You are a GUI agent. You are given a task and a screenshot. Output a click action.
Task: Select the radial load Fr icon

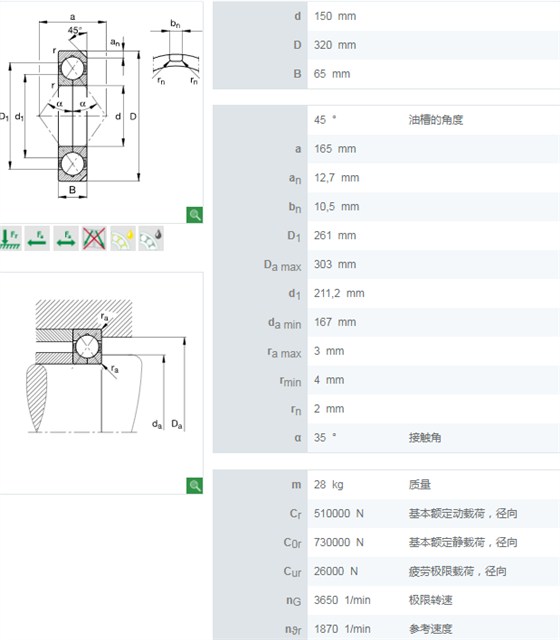[10, 238]
